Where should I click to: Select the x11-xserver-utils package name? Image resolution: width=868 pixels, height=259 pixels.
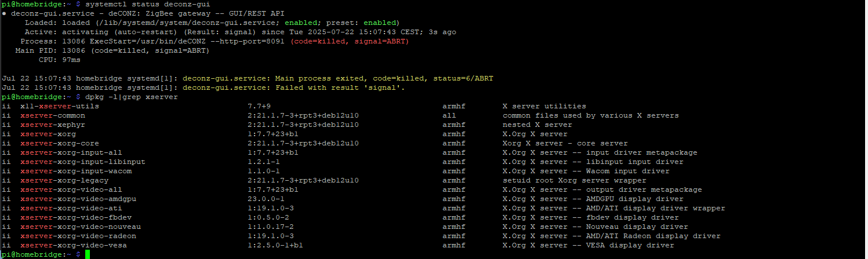(x=60, y=106)
